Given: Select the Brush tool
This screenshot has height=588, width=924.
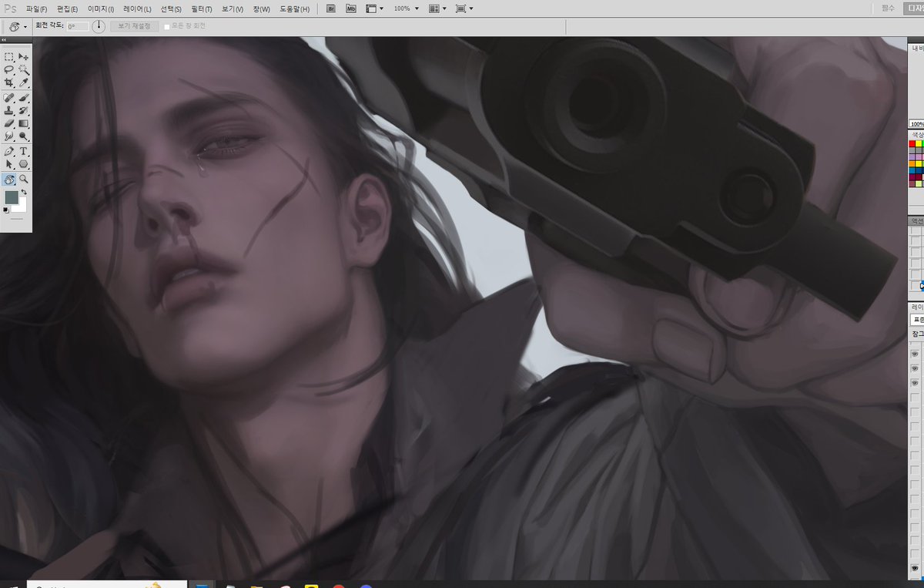Looking at the screenshot, I should tap(24, 99).
